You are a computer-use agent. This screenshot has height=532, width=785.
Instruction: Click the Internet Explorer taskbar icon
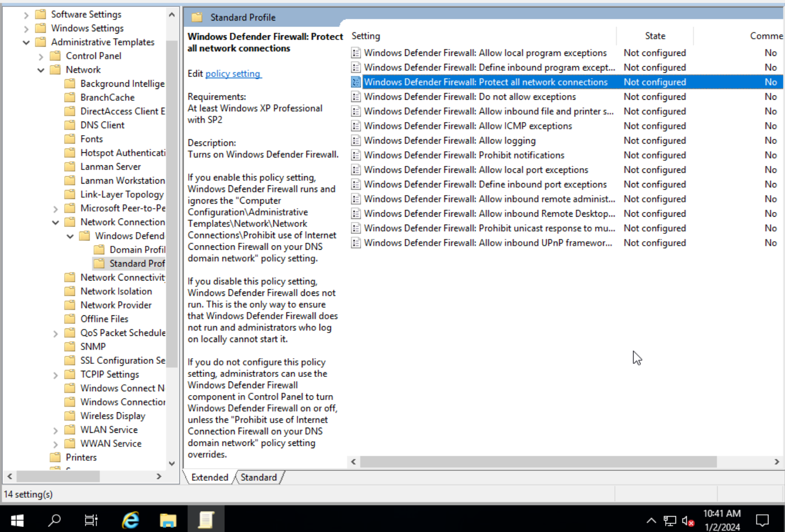coord(131,519)
